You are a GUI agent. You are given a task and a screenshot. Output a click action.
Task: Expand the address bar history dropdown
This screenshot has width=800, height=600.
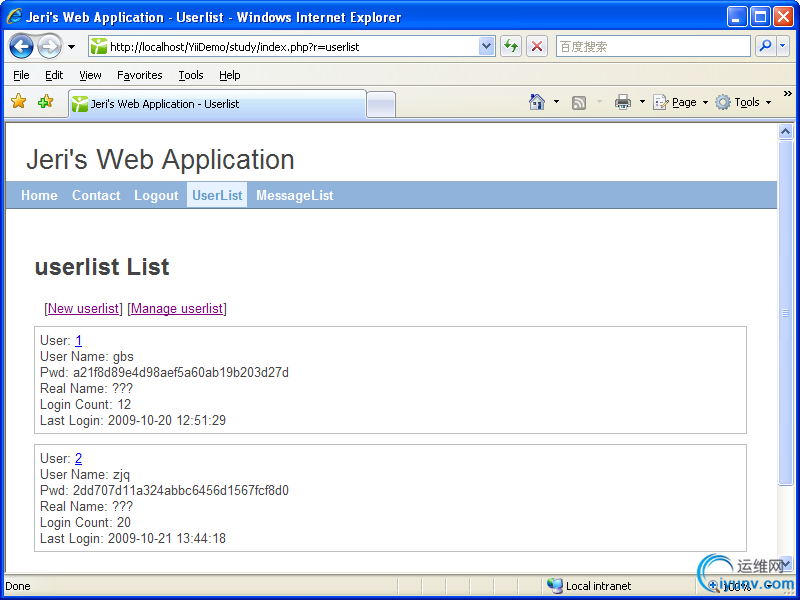[486, 46]
